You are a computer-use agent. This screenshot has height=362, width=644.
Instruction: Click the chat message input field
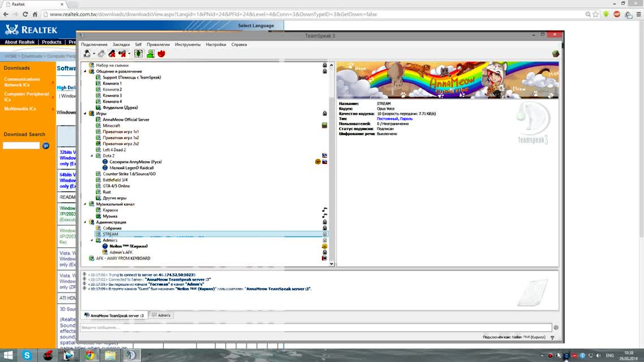pos(316,327)
